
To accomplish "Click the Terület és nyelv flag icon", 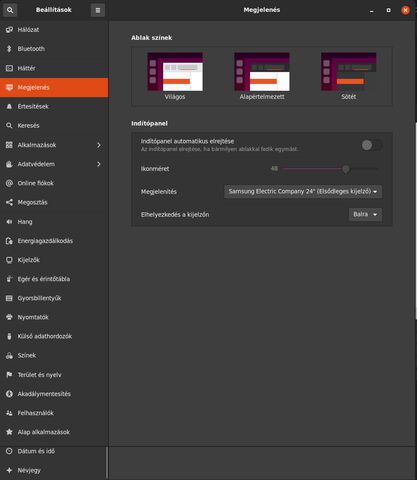I will [x=9, y=375].
